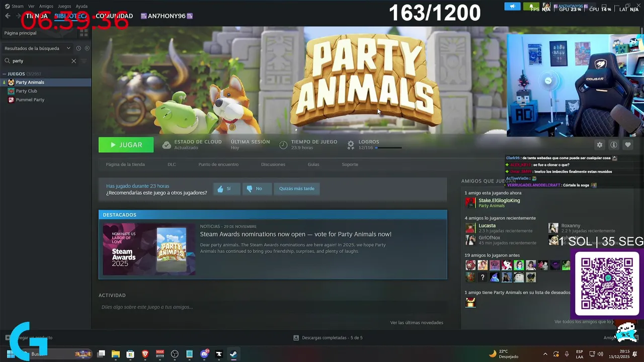Open Task View on the taskbar
The width and height of the screenshot is (644, 362).
click(x=101, y=354)
